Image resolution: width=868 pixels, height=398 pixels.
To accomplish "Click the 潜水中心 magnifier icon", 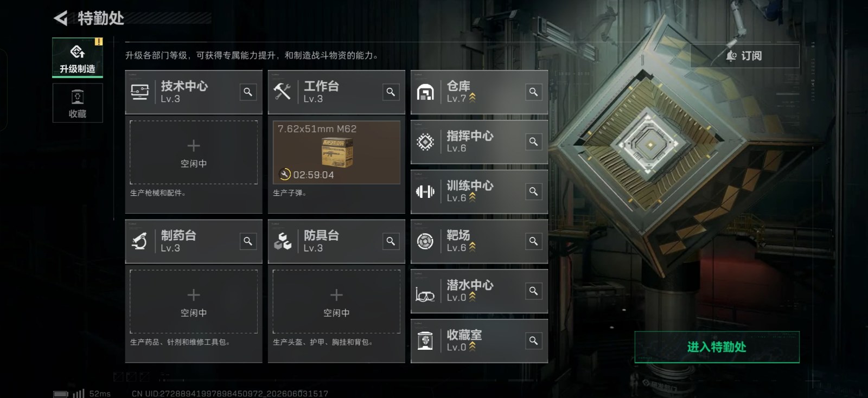I will 534,291.
